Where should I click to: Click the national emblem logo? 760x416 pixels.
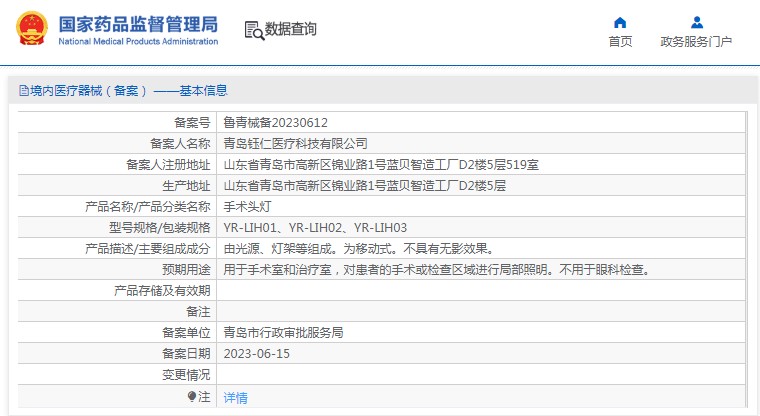pyautogui.click(x=30, y=28)
